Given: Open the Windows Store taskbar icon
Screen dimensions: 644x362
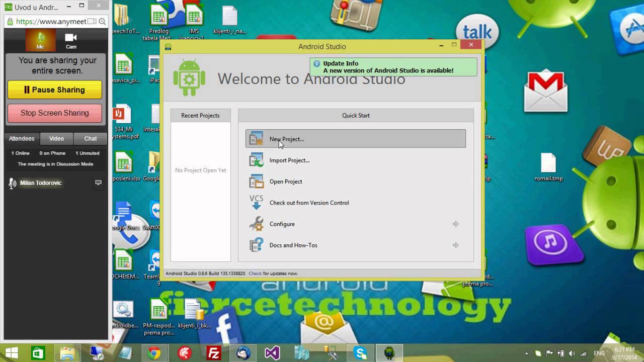Looking at the screenshot, I should [x=38, y=353].
